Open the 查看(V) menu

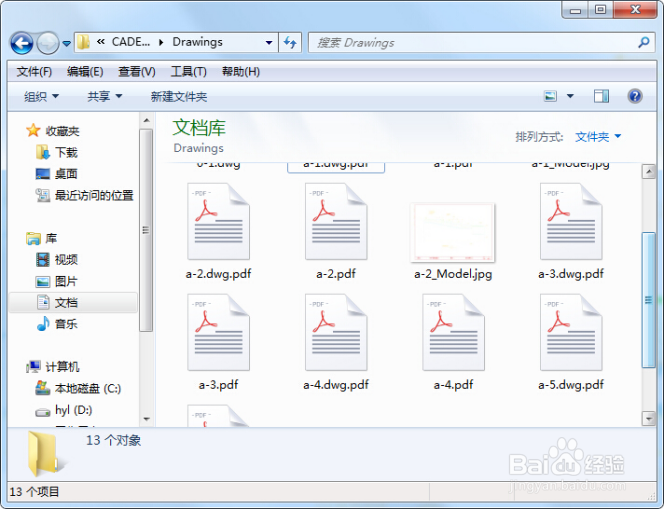tap(136, 72)
